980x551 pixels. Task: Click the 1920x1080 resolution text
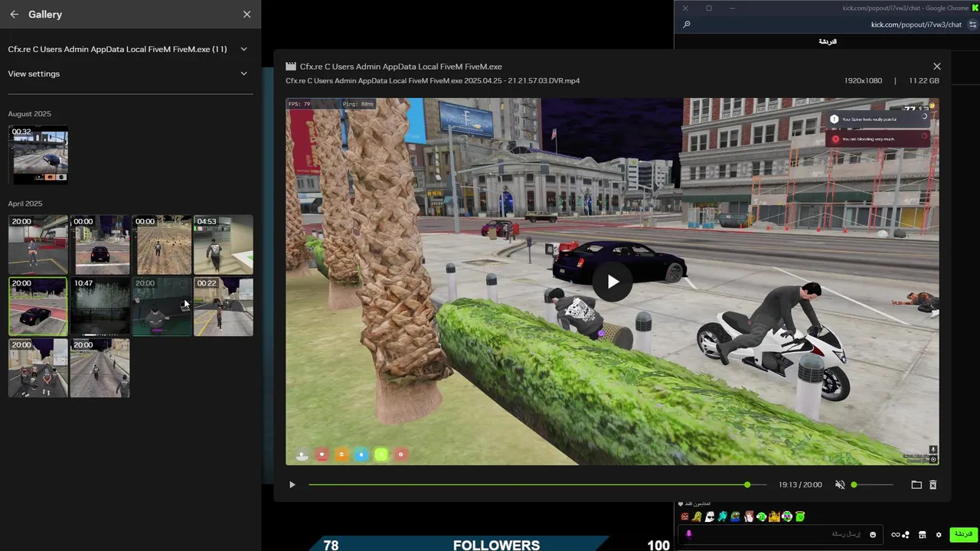coord(863,80)
